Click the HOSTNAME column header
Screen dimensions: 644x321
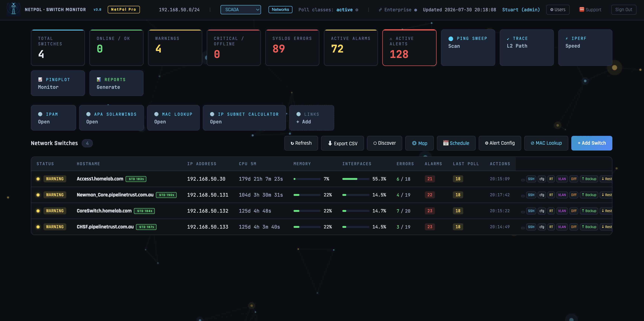click(88, 164)
